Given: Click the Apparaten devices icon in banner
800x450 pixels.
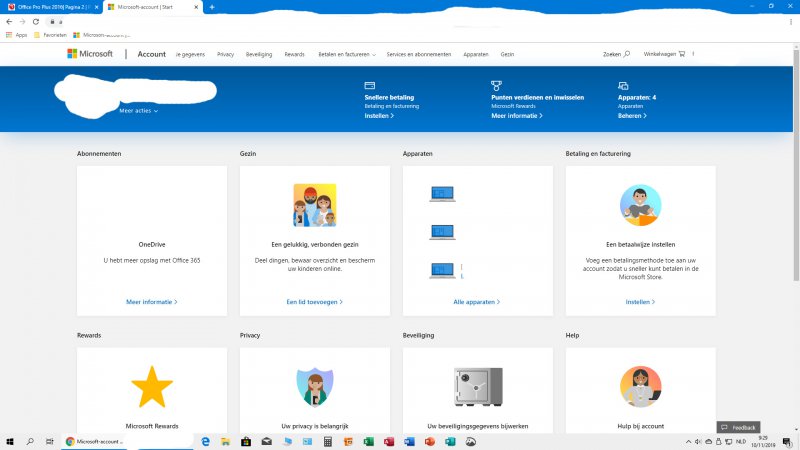Looking at the screenshot, I should click(x=623, y=86).
